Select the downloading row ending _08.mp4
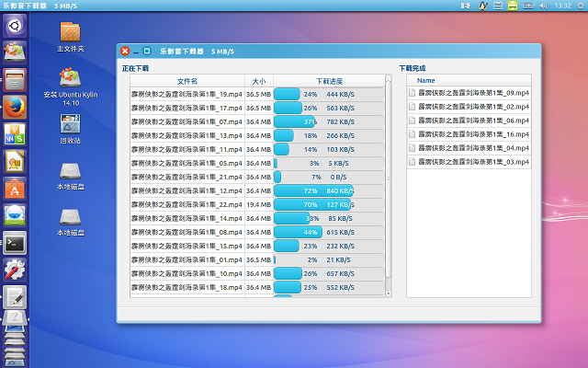The height and width of the screenshot is (368, 588). tap(257, 232)
